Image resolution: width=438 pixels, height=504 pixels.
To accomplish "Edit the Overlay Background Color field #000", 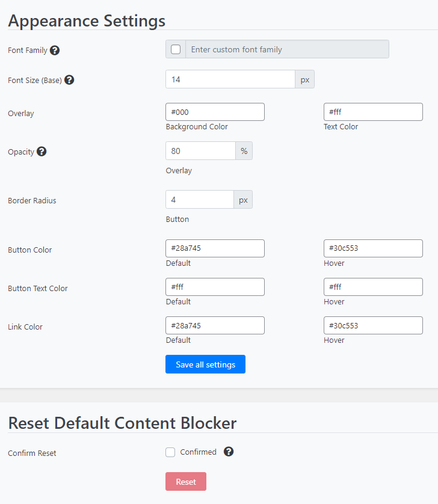I will point(215,112).
